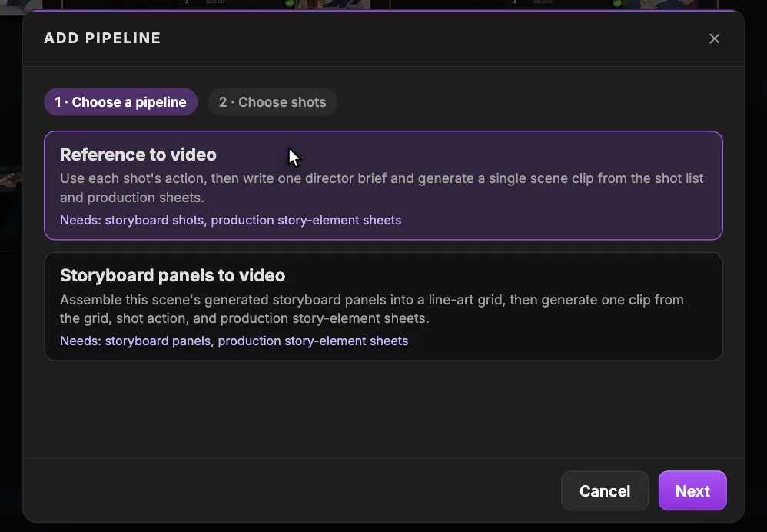
Task: Open the Choose a pipeline step
Action: 121,101
